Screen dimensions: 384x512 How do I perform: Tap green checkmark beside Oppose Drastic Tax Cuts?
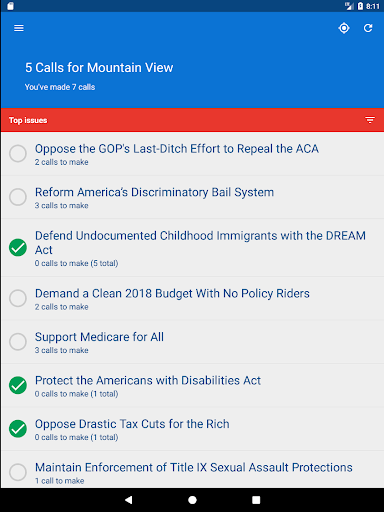point(18,428)
